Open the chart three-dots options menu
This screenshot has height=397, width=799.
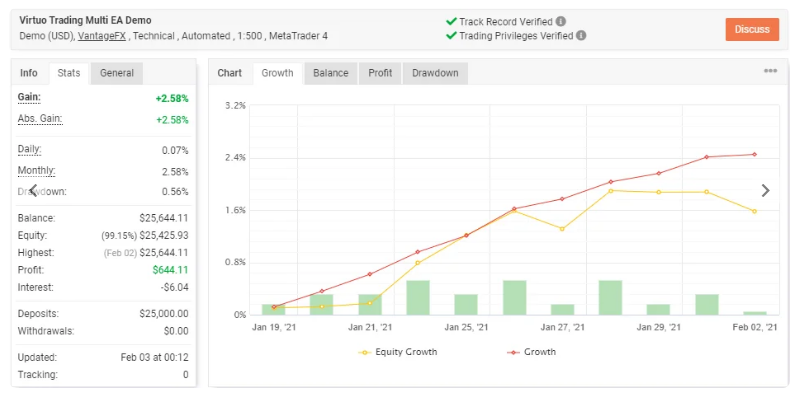coord(770,71)
